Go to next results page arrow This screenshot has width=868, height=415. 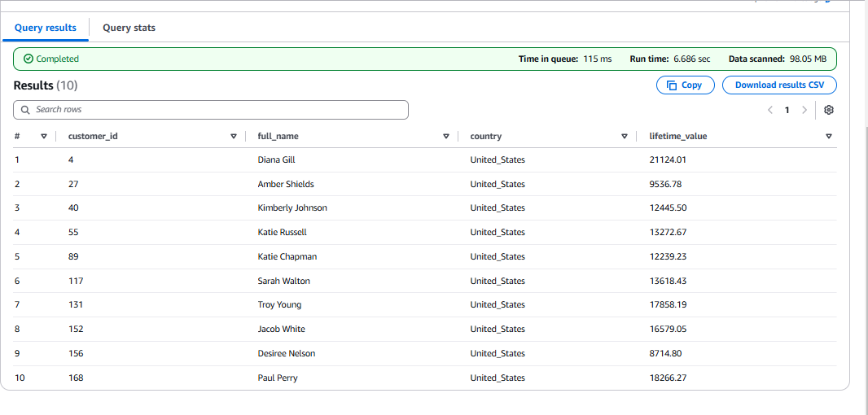coord(804,110)
